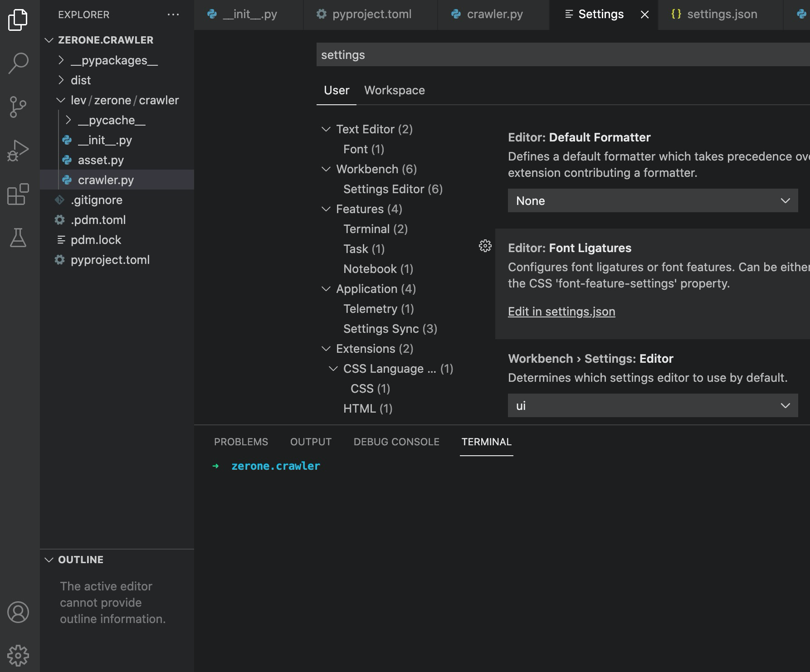This screenshot has height=672, width=810.
Task: Click the gear icon beside Font Ligatures
Action: 485,246
